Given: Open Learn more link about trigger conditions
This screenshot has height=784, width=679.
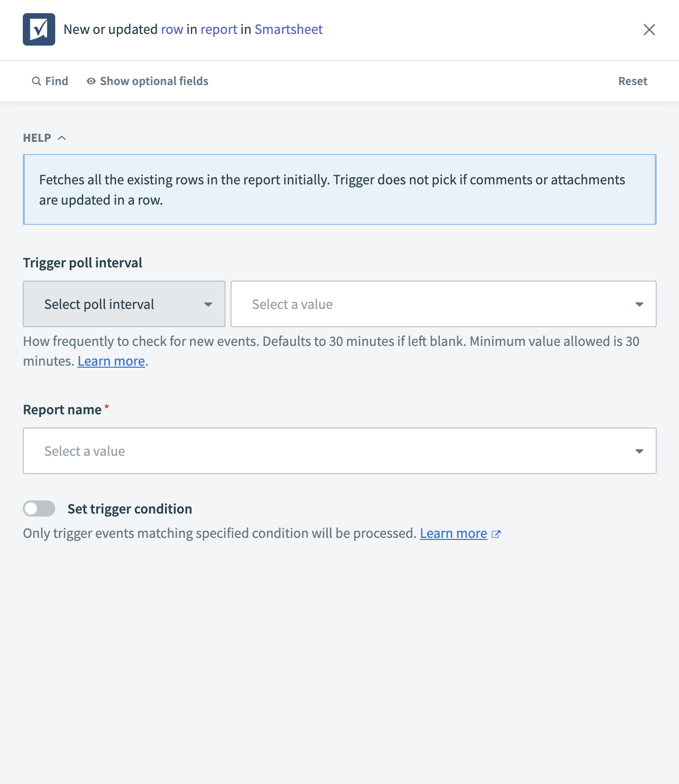Looking at the screenshot, I should 453,533.
